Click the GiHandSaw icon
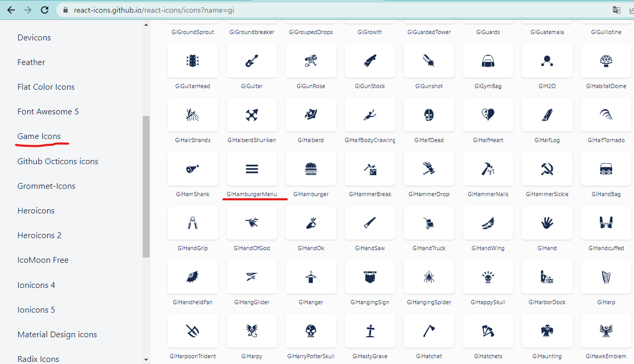Screen dimensions: 634x364 click(x=370, y=223)
